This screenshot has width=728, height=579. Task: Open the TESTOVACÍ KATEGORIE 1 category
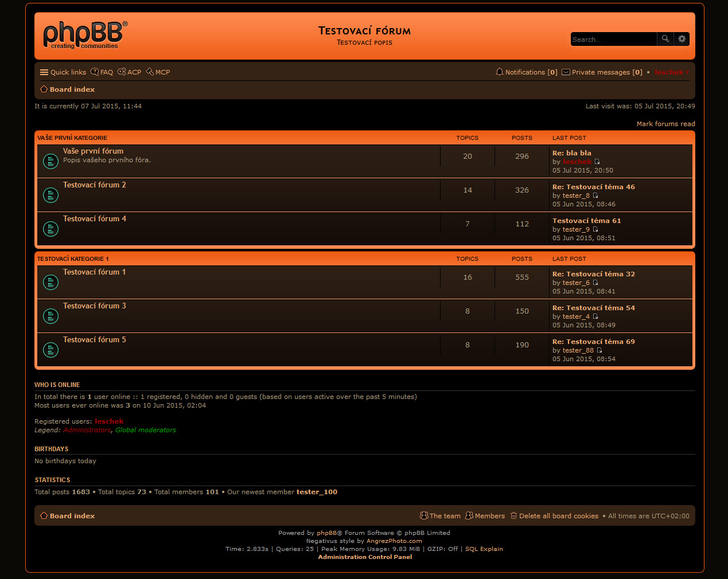73,259
